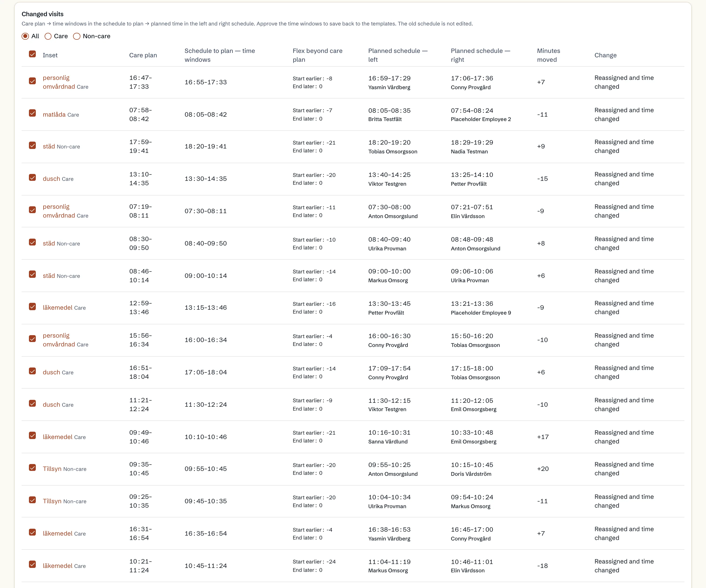Uncheck the matlåda row checkbox
The height and width of the screenshot is (588, 706).
32,113
